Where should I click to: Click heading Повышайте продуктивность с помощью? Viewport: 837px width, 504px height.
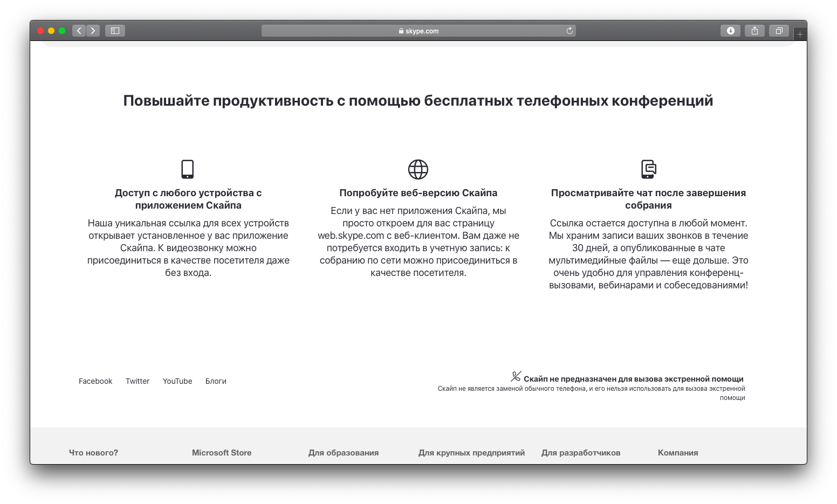click(x=418, y=101)
